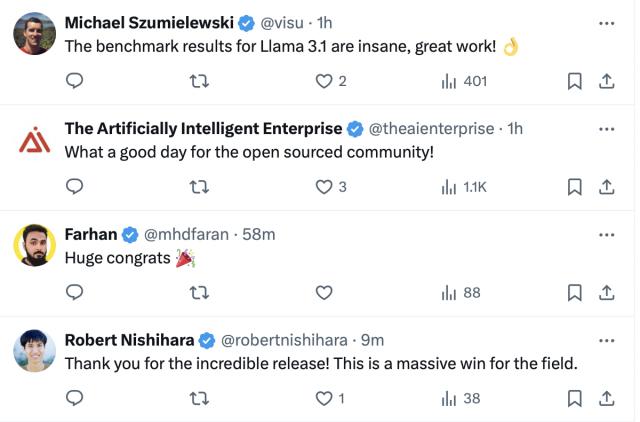Reply to Michael Szumielewski's tweet

[74, 81]
